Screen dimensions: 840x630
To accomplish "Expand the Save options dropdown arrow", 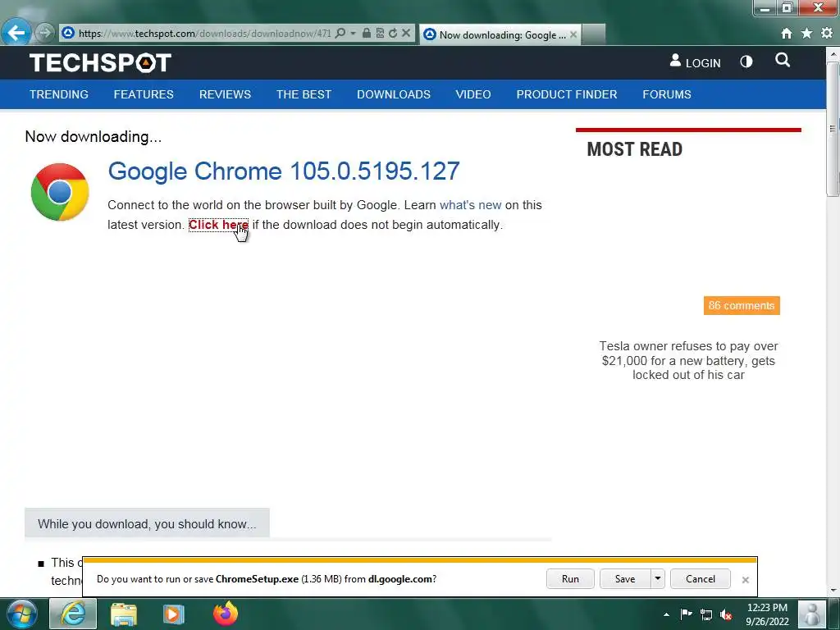I will tap(657, 578).
